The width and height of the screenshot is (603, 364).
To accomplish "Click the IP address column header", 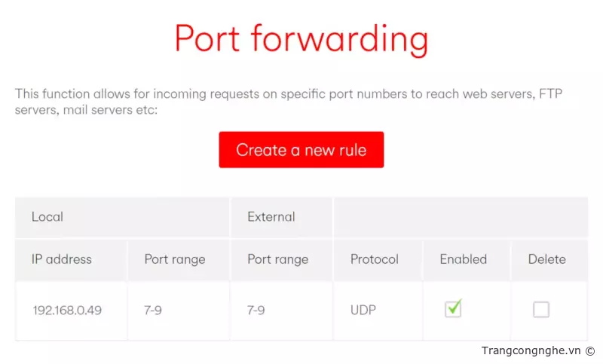I will [61, 259].
